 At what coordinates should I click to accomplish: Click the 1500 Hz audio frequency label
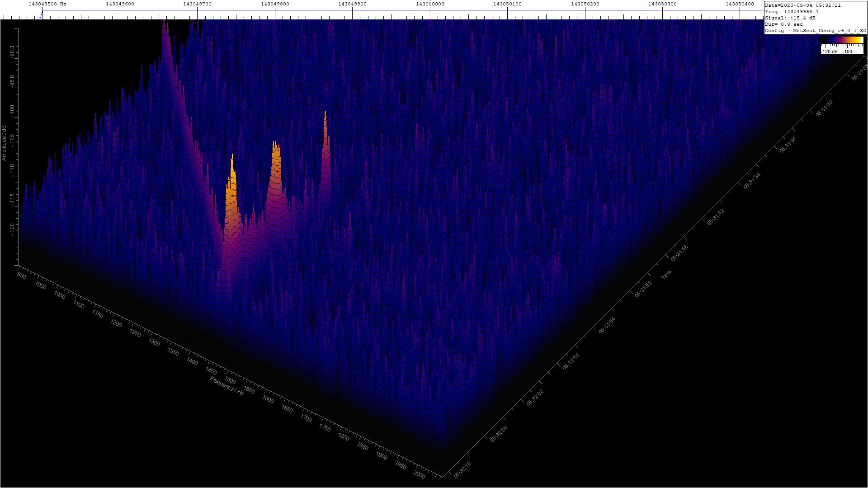(230, 380)
